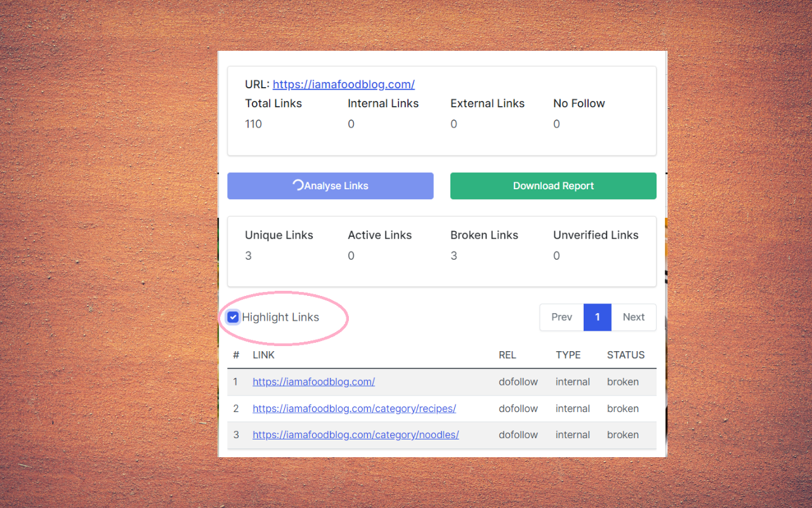Select page number 1 in pagination
Screen dimensions: 812x508
click(597, 317)
